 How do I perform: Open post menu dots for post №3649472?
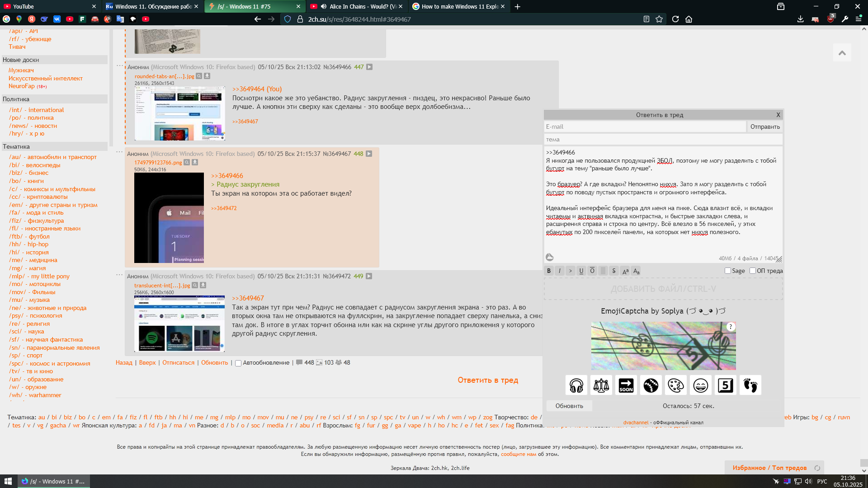click(x=119, y=275)
